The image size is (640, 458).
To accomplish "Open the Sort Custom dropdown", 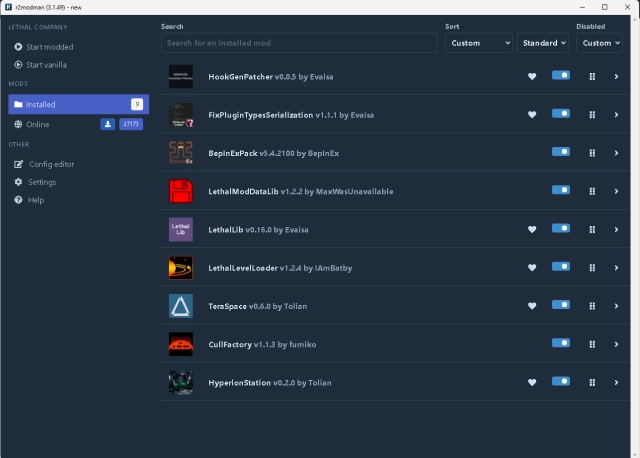I will (478, 43).
